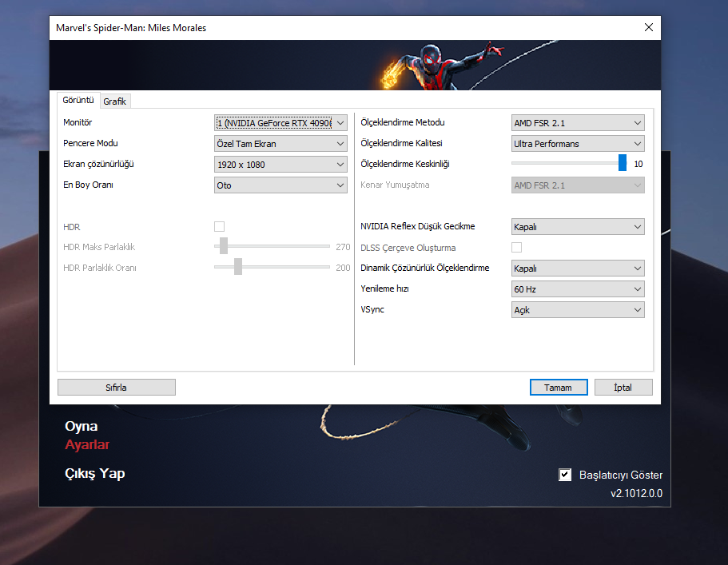728x565 pixels.
Task: Click the Sıfırla reset button
Action: (117, 388)
